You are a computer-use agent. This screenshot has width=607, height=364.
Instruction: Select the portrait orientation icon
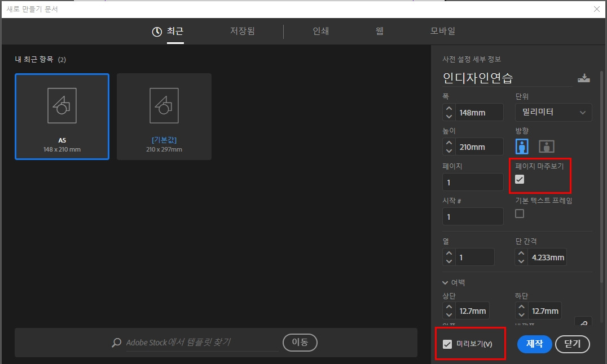[x=521, y=146]
